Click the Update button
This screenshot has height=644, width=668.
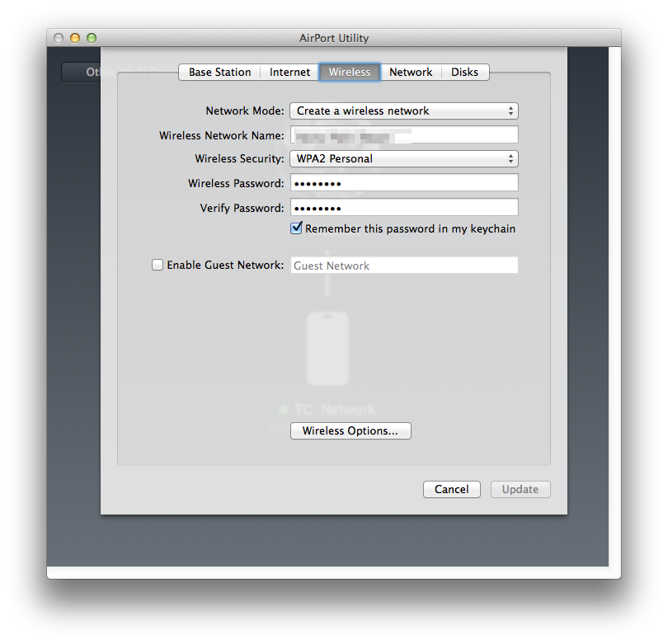[x=520, y=489]
